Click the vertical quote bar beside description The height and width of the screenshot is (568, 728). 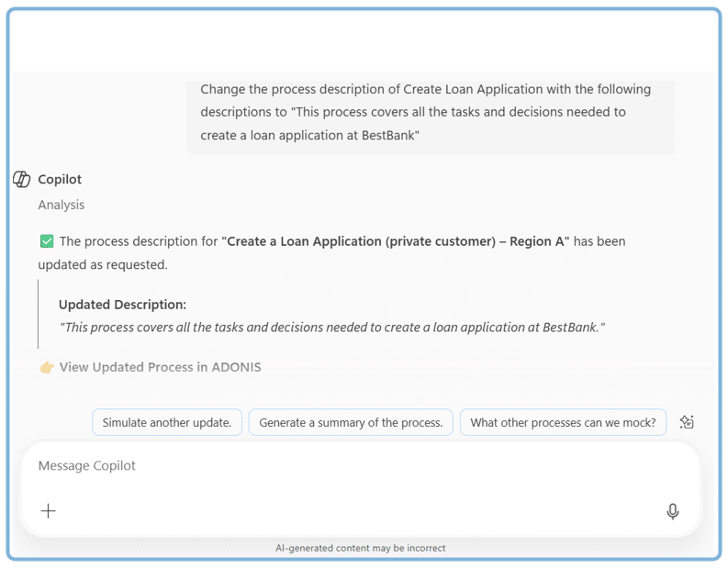click(x=39, y=315)
